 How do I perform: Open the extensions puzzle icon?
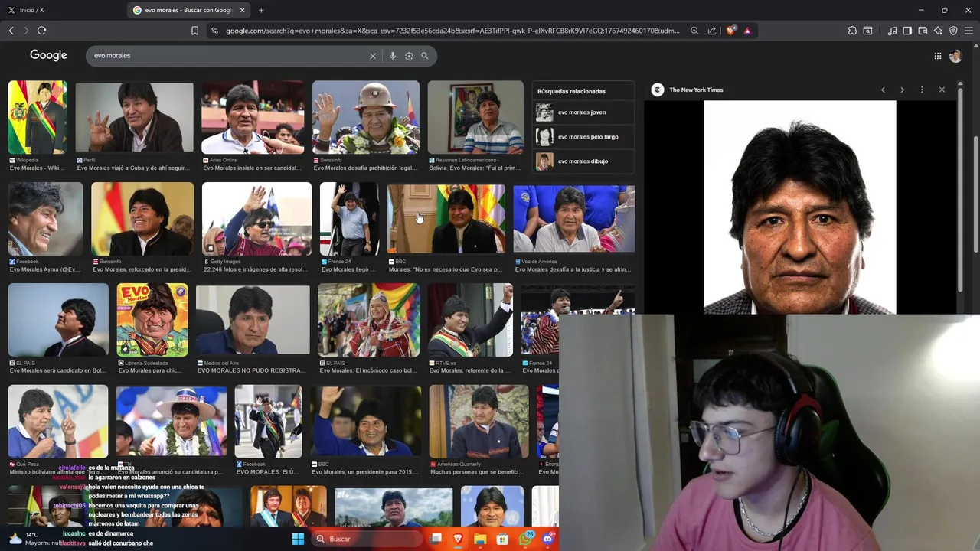click(x=852, y=31)
